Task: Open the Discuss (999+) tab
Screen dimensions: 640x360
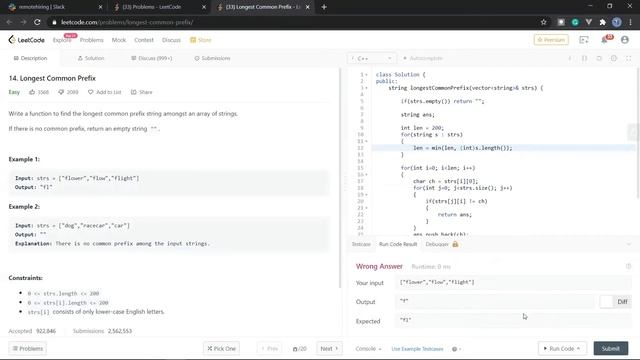Action: [x=151, y=58]
